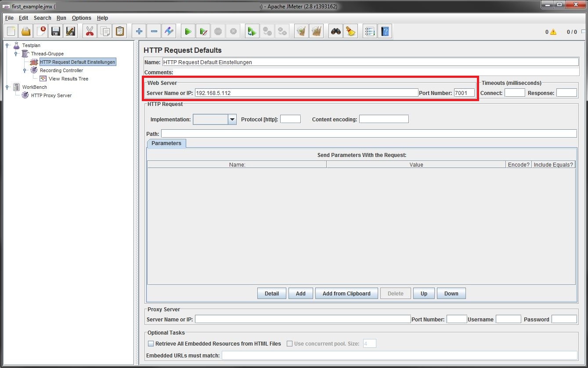Select HTTP Request Default Einstellungen tree item

[78, 62]
